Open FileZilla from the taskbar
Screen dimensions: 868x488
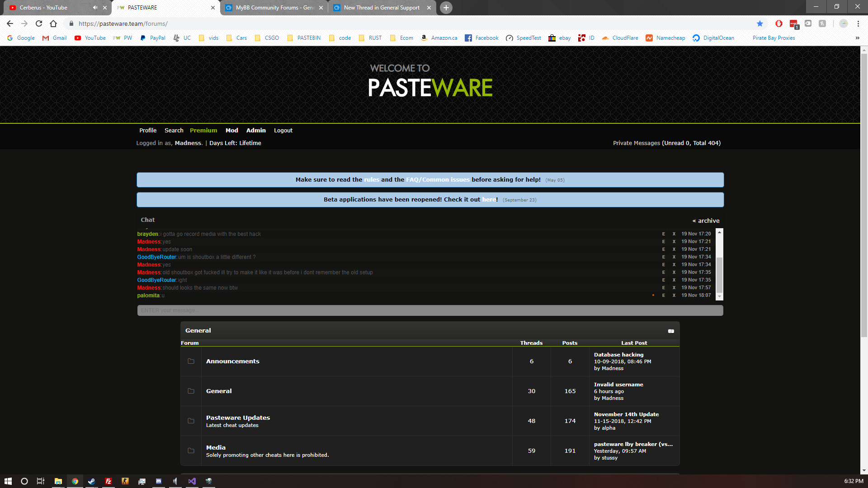click(x=108, y=481)
